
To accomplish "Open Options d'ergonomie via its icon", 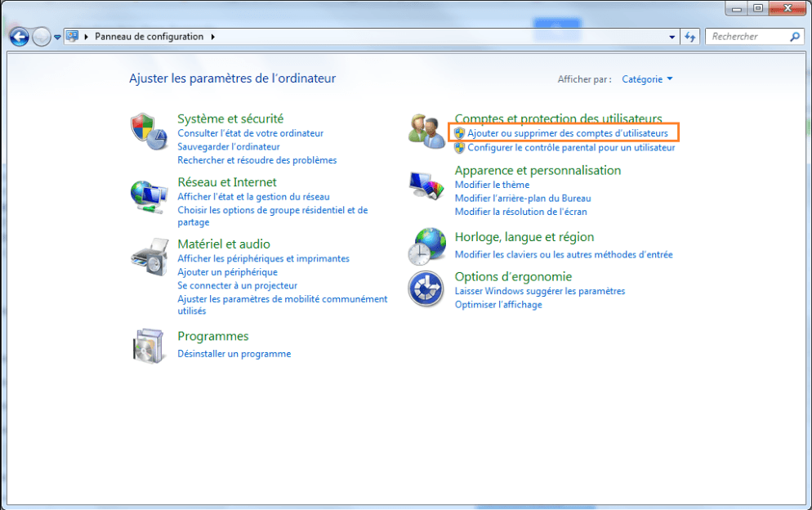I will pyautogui.click(x=426, y=288).
